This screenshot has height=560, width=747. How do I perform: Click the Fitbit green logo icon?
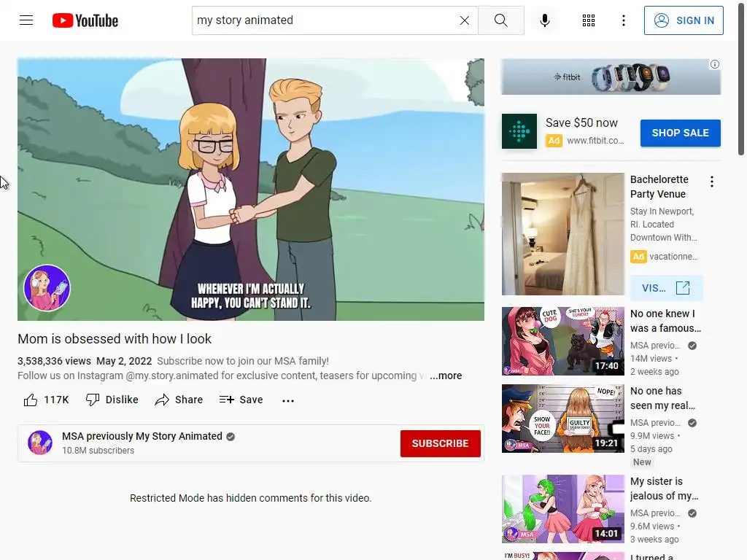point(519,131)
